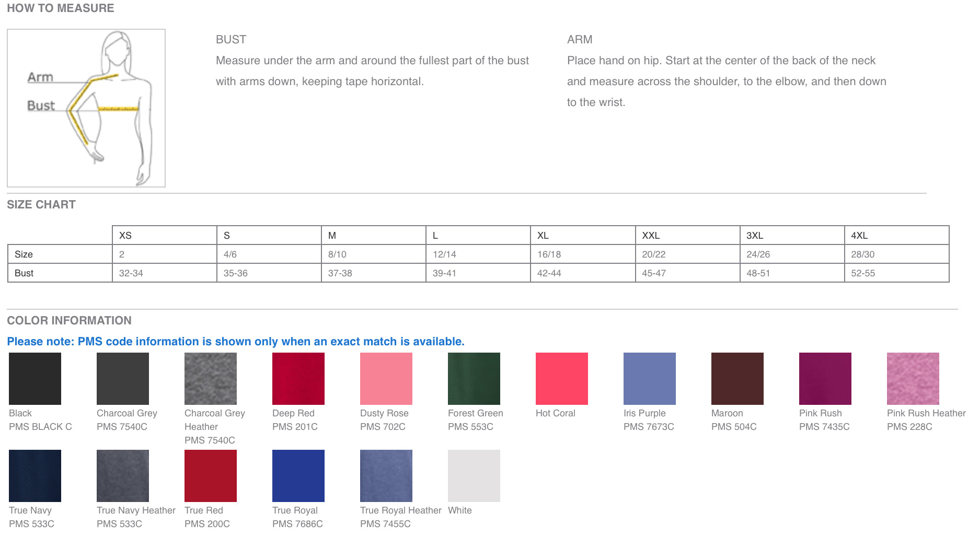Select the Iris Purple swatch

click(x=650, y=379)
